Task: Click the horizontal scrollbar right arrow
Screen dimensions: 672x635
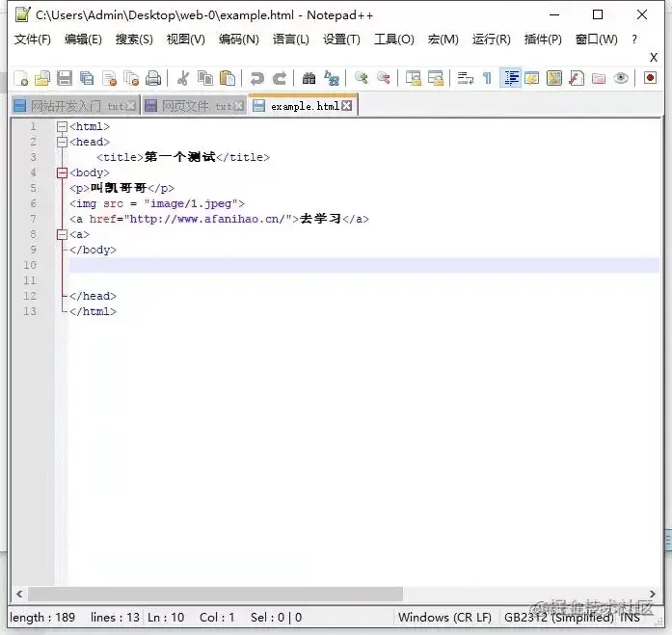Action: 653,594
